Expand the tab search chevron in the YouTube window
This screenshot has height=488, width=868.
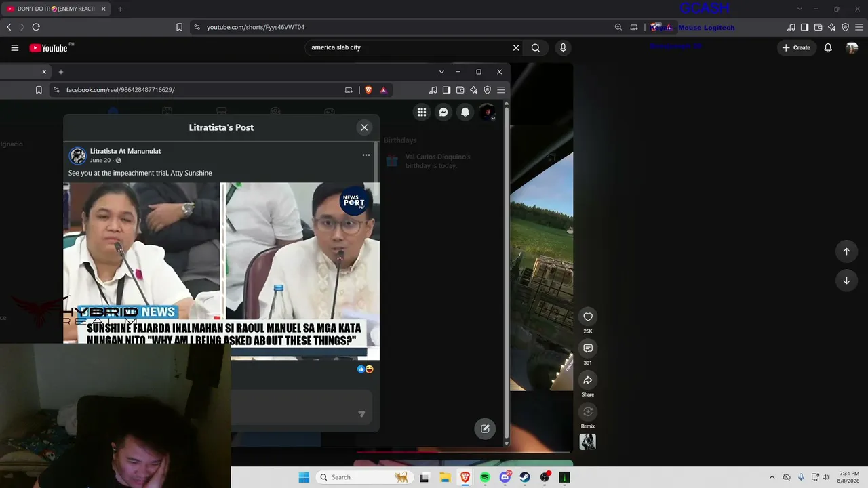tap(800, 9)
